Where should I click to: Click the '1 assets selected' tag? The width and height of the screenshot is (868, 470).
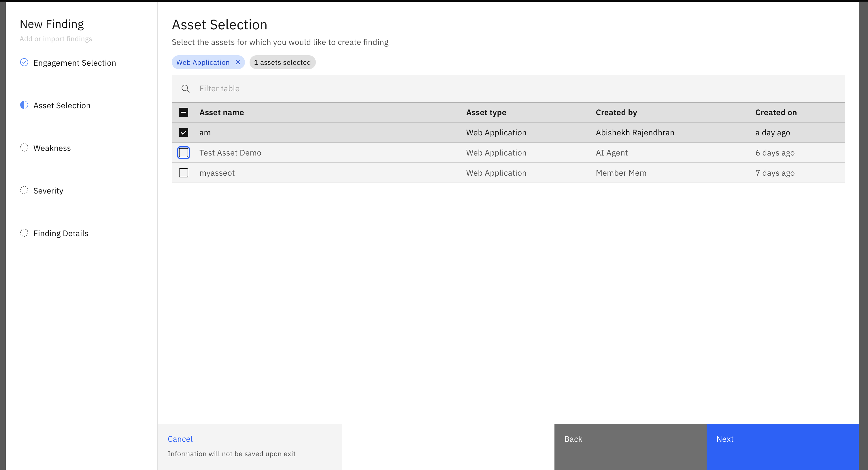(282, 62)
